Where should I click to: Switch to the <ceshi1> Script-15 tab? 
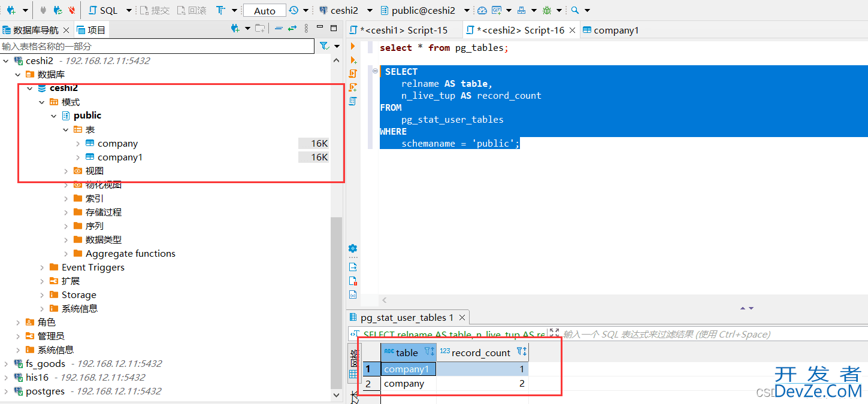point(404,30)
